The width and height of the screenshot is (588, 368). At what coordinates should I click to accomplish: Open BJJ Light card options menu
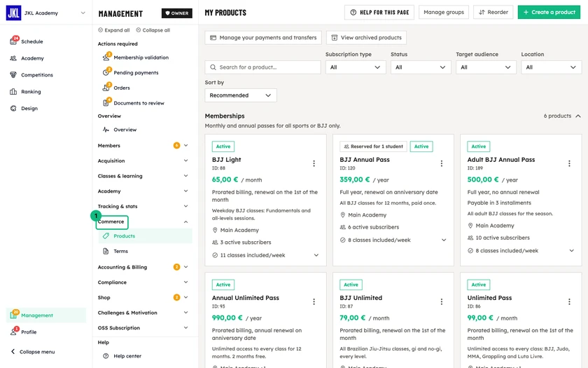314,163
